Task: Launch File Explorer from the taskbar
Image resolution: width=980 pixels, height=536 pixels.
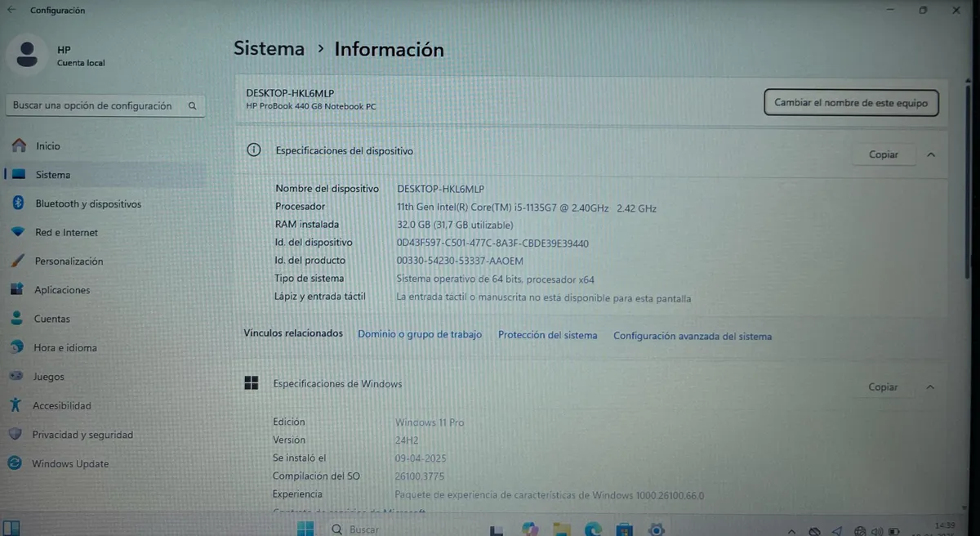Action: click(x=563, y=529)
